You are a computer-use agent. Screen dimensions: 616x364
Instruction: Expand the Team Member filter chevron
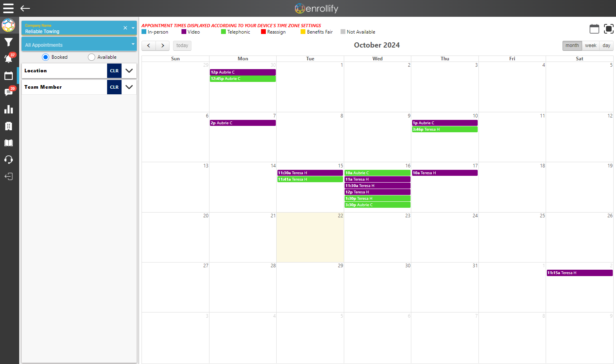(129, 87)
